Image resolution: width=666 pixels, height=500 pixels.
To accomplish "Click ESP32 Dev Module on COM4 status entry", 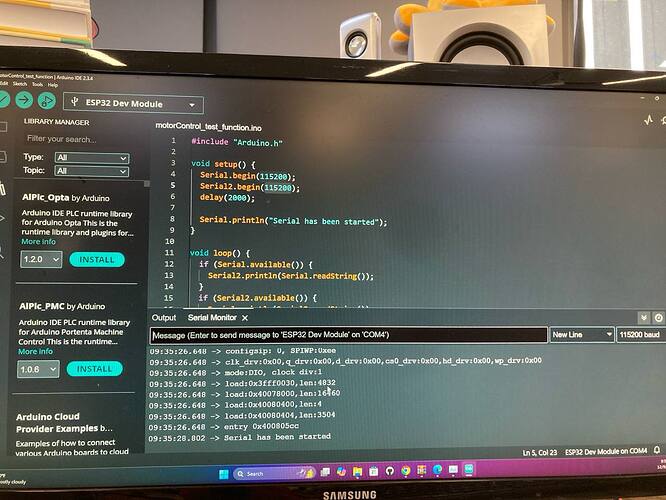I will tap(606, 451).
